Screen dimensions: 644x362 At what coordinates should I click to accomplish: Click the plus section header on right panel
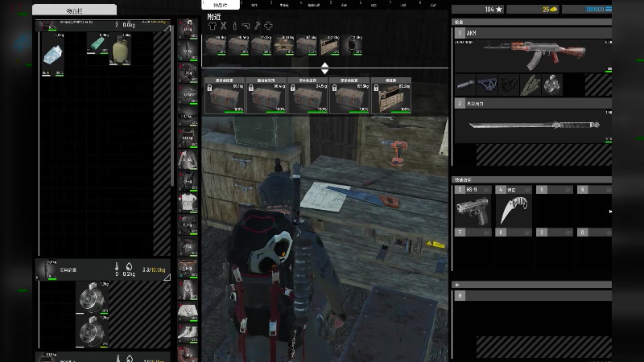(x=532, y=285)
